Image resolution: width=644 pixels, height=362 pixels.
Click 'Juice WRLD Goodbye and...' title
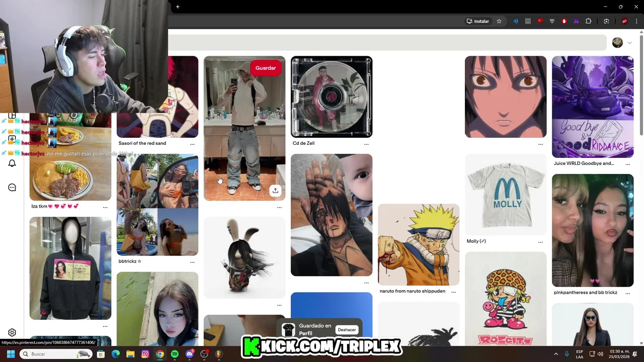coord(584,163)
